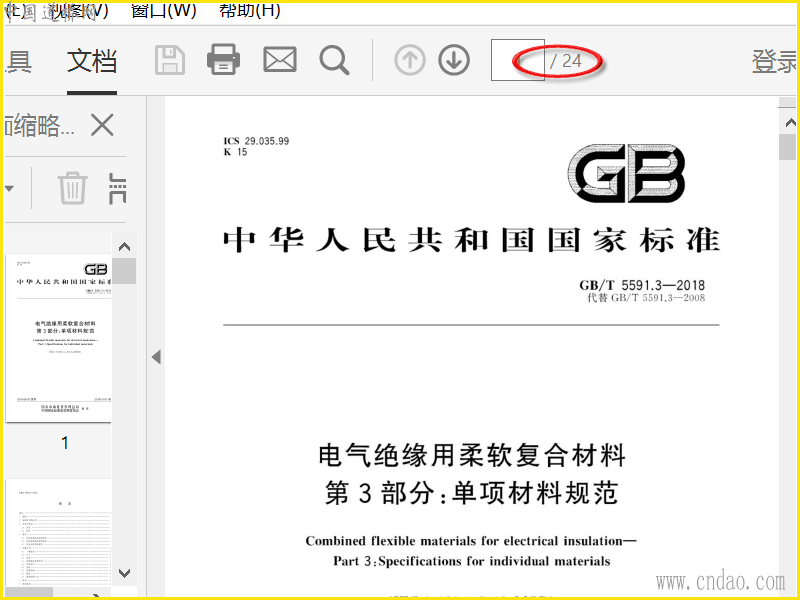Open the 帮助(H) menu
Image resolution: width=800 pixels, height=600 pixels.
click(x=249, y=10)
